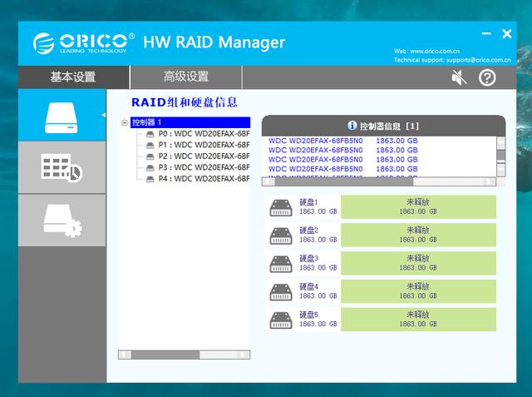Minimize the HW RAID Manager window
The image size is (532, 397).
coord(486,33)
